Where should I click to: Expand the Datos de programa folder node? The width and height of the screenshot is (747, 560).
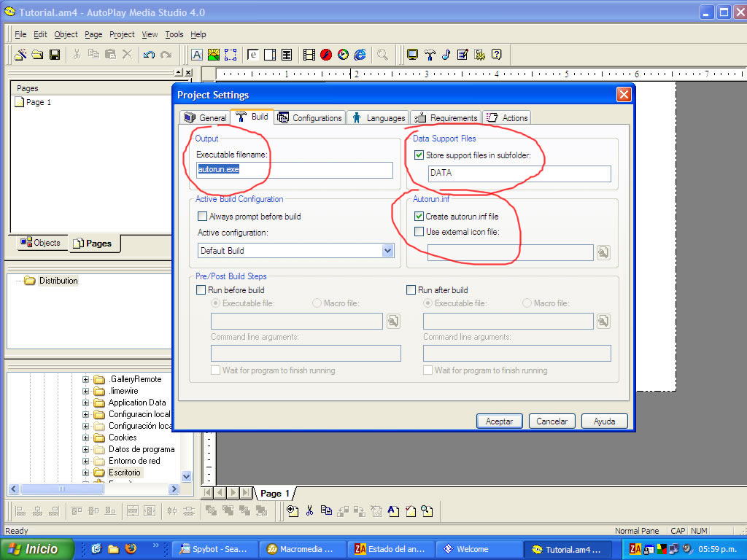click(x=86, y=449)
